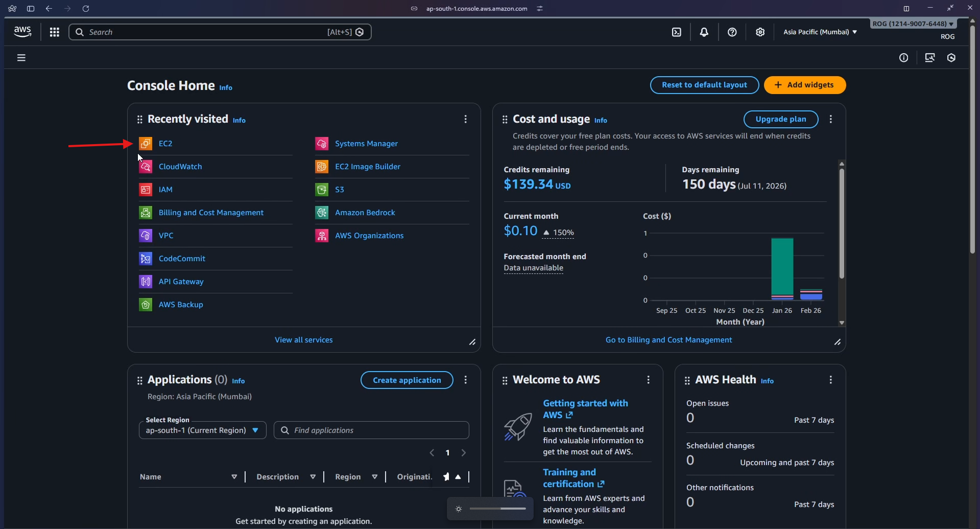Open the ROG account dropdown
Viewport: 980px width, 529px height.
coord(912,24)
